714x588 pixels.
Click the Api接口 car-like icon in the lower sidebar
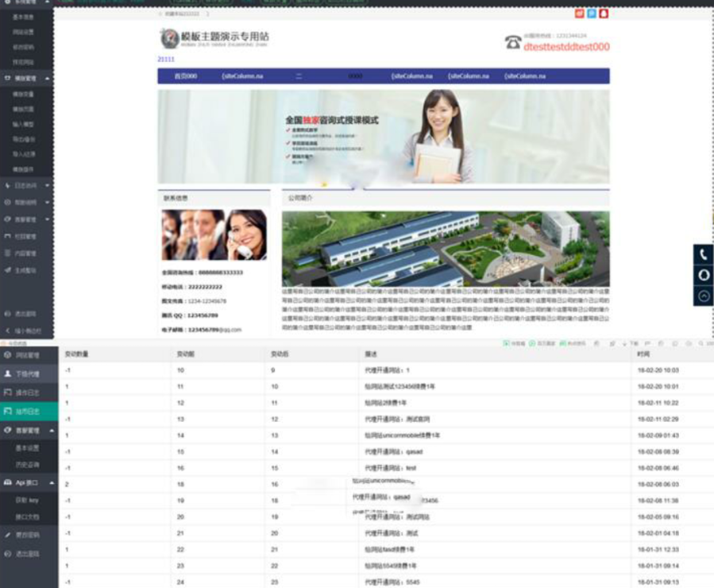click(7, 482)
